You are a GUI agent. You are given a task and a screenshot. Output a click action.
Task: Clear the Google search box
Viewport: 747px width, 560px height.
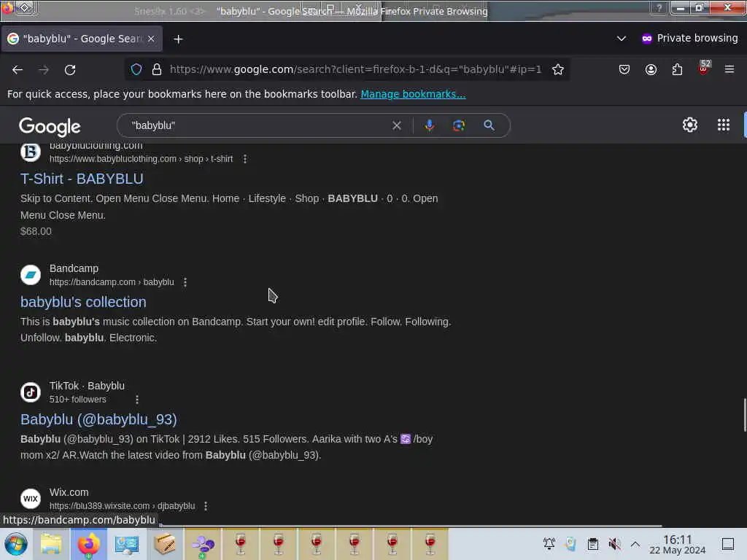tap(396, 125)
